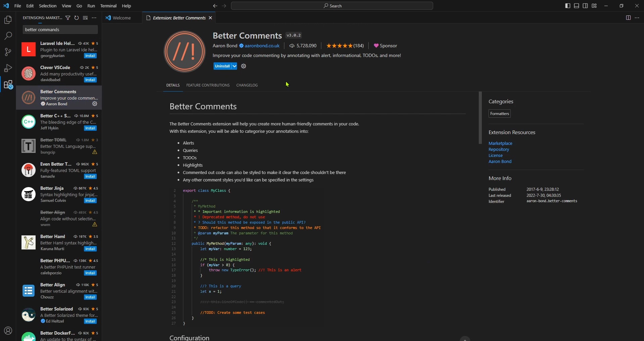Expand the Uninstall dropdown arrow
This screenshot has width=644, height=341.
pyautogui.click(x=234, y=66)
